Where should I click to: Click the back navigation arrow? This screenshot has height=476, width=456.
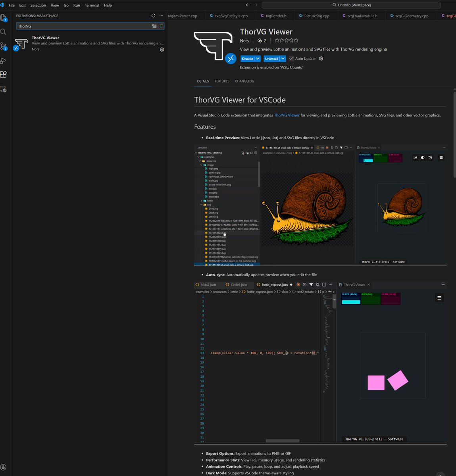(x=247, y=5)
